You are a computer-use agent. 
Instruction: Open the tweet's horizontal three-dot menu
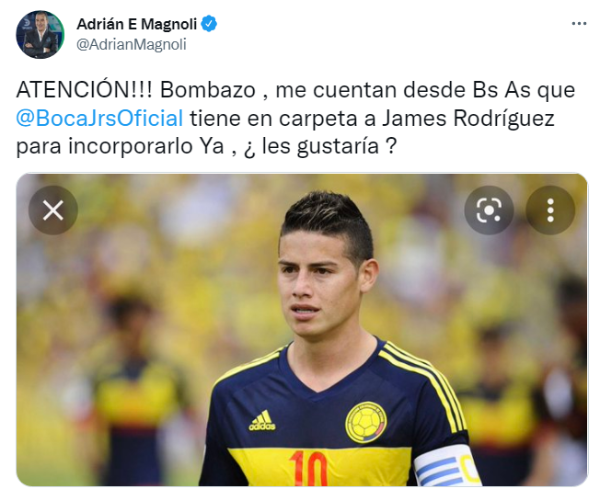579,24
